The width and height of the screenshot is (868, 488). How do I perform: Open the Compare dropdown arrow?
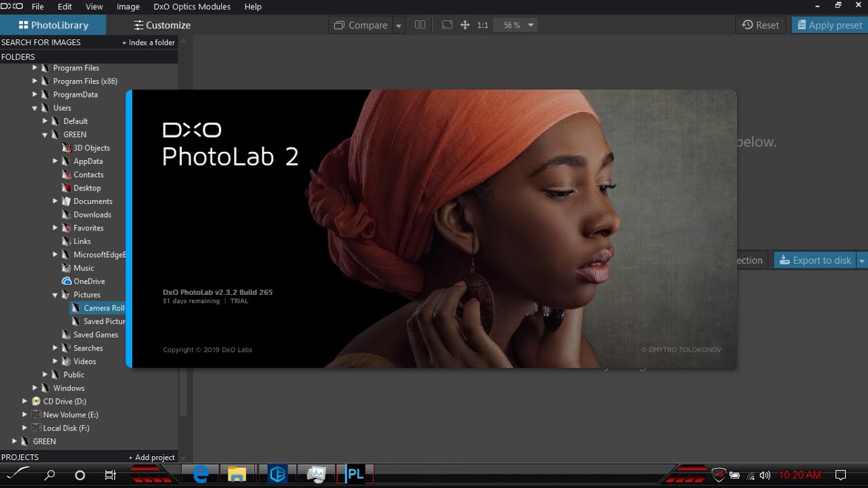click(399, 26)
